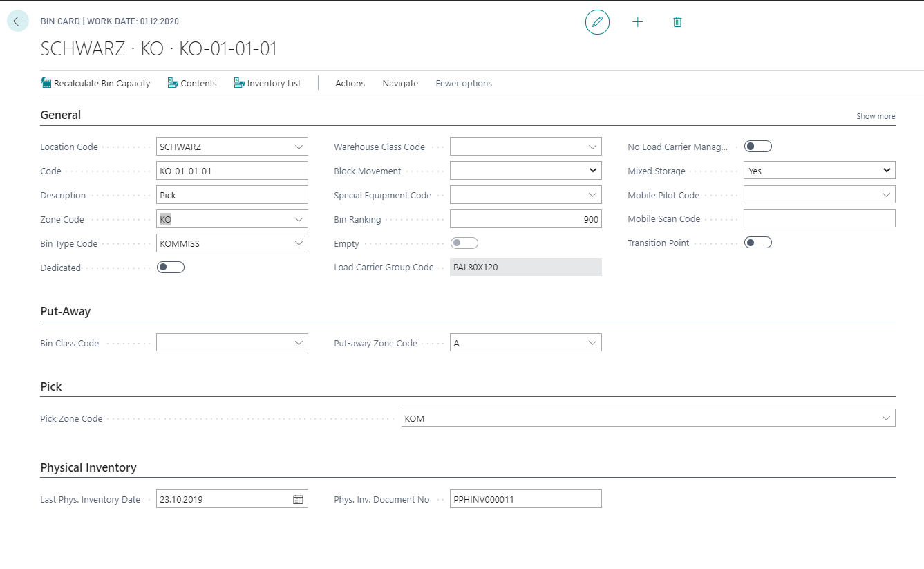
Task: Toggle the Empty switch
Action: point(464,243)
